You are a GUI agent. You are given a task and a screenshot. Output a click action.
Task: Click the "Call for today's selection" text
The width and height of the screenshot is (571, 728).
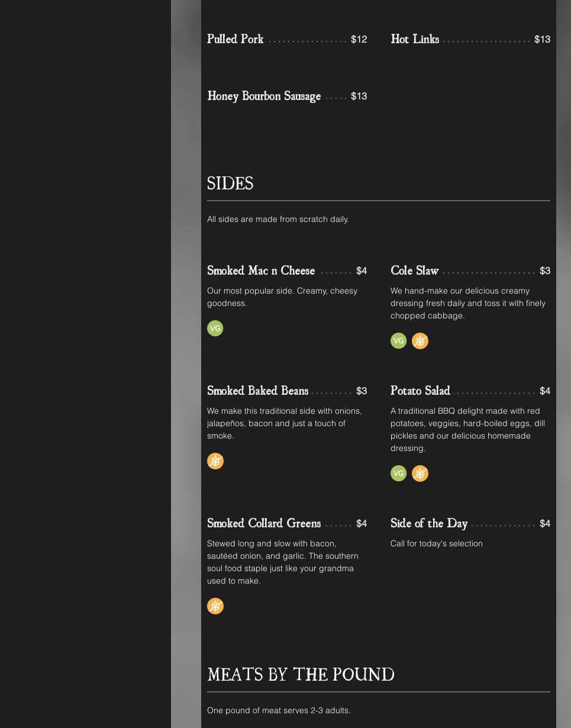point(437,543)
